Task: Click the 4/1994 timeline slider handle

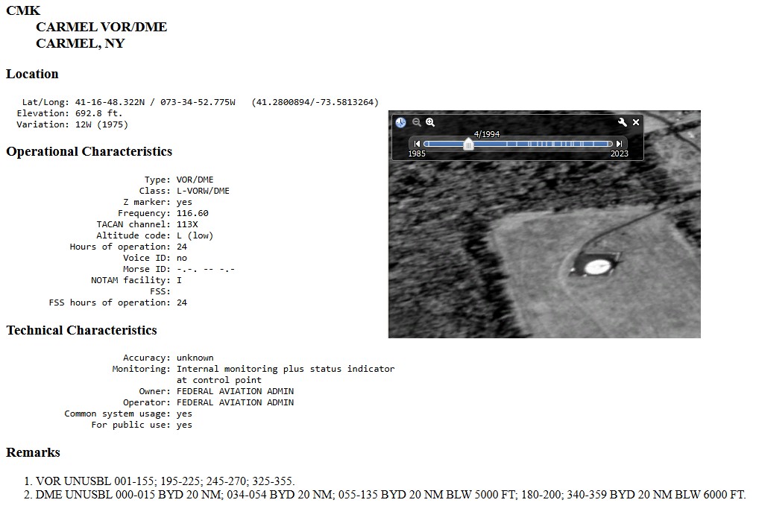Action: coord(468,144)
